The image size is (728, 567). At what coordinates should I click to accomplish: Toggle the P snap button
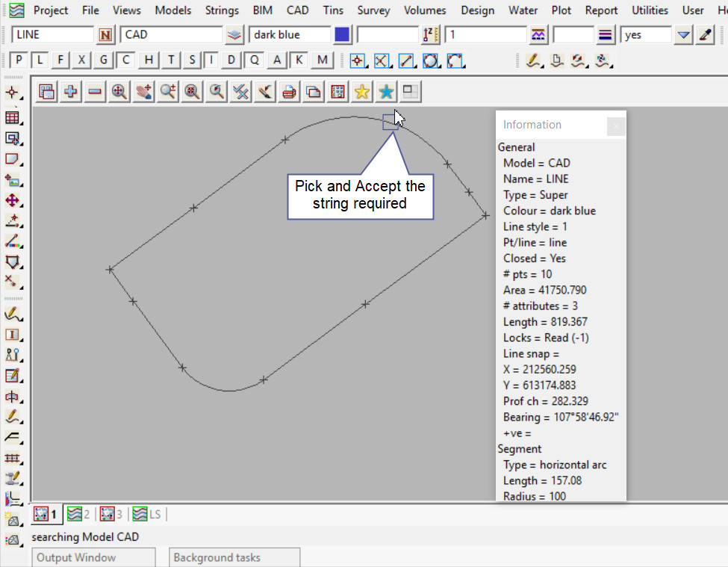pos(19,61)
